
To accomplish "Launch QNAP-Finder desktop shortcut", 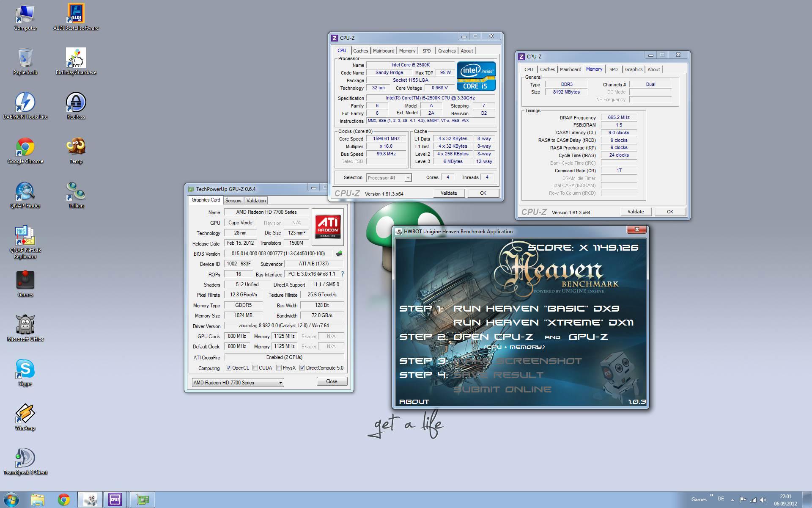I will tap(25, 195).
